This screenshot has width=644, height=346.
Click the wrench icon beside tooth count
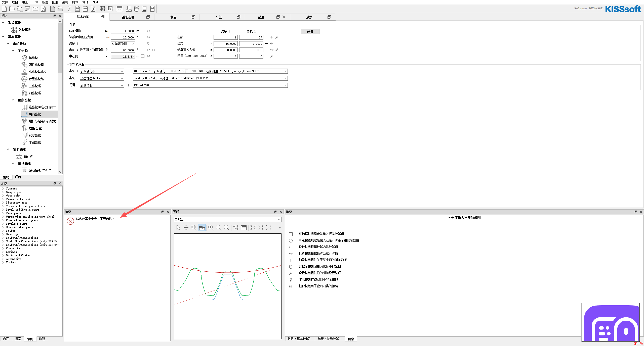pyautogui.click(x=277, y=37)
